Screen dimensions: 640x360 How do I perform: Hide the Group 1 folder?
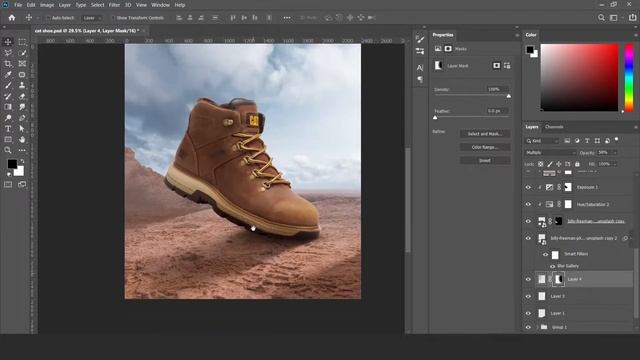click(x=528, y=327)
